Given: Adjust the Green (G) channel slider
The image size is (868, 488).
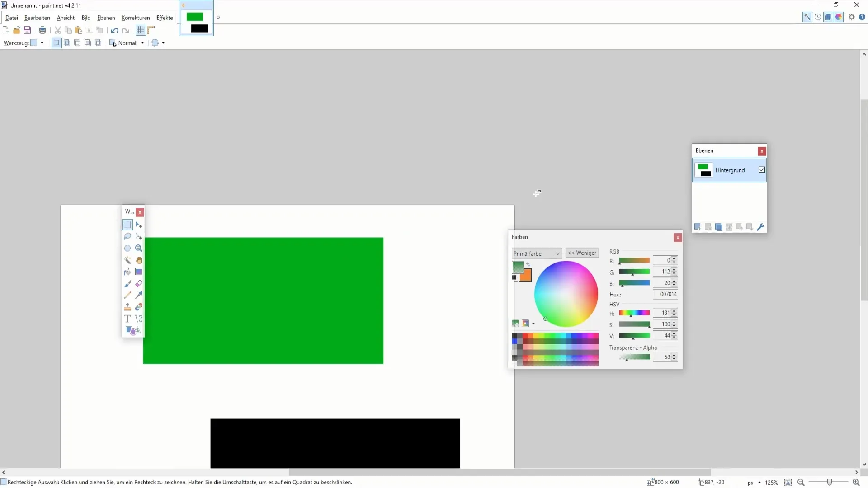Looking at the screenshot, I should pyautogui.click(x=634, y=272).
